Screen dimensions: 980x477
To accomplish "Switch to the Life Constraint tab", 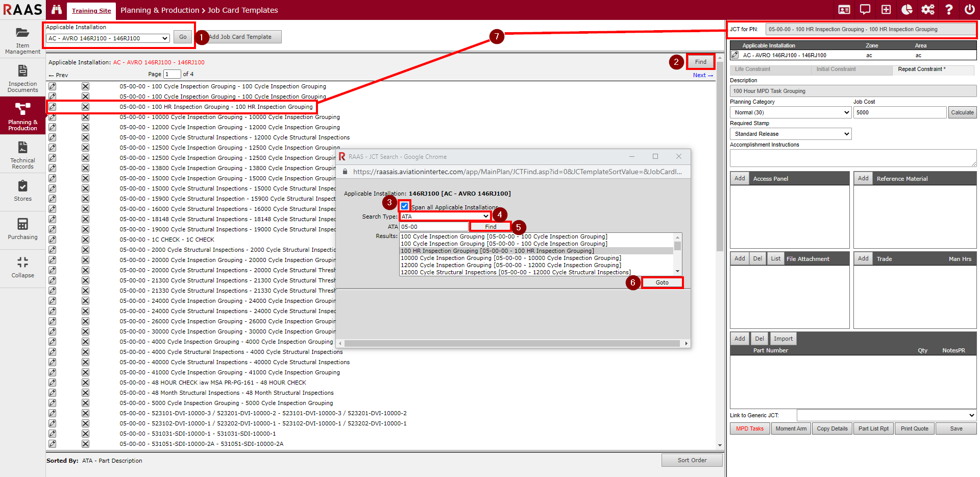I will click(x=752, y=69).
